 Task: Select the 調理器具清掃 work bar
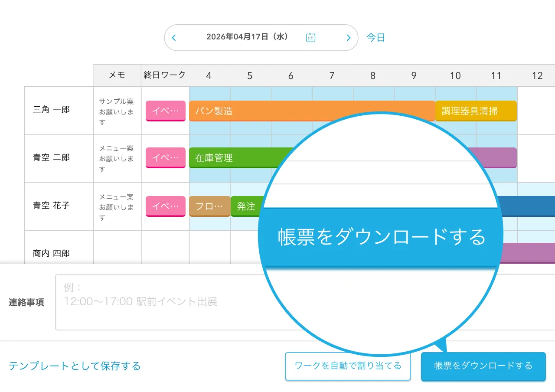click(476, 111)
